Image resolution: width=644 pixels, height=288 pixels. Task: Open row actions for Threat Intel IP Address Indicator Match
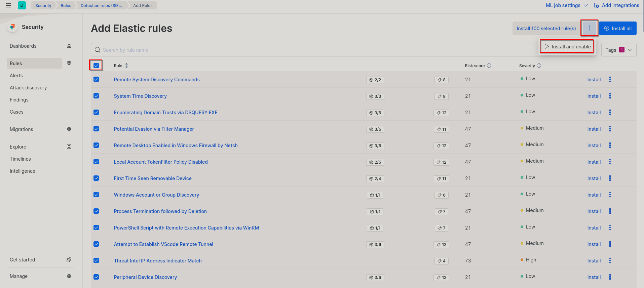coord(610,260)
